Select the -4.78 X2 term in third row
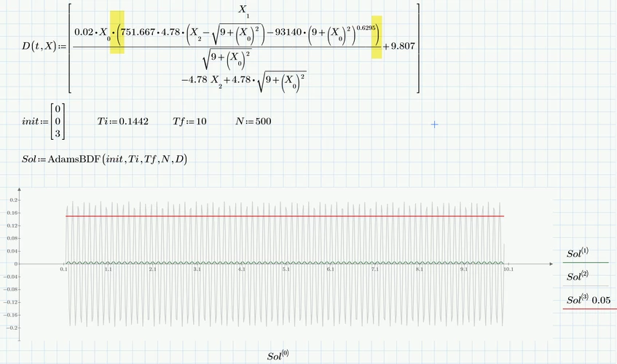Image resolution: width=617 pixels, height=364 pixels. click(203, 81)
